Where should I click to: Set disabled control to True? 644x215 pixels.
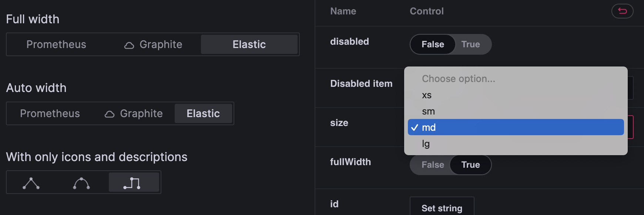pyautogui.click(x=471, y=44)
